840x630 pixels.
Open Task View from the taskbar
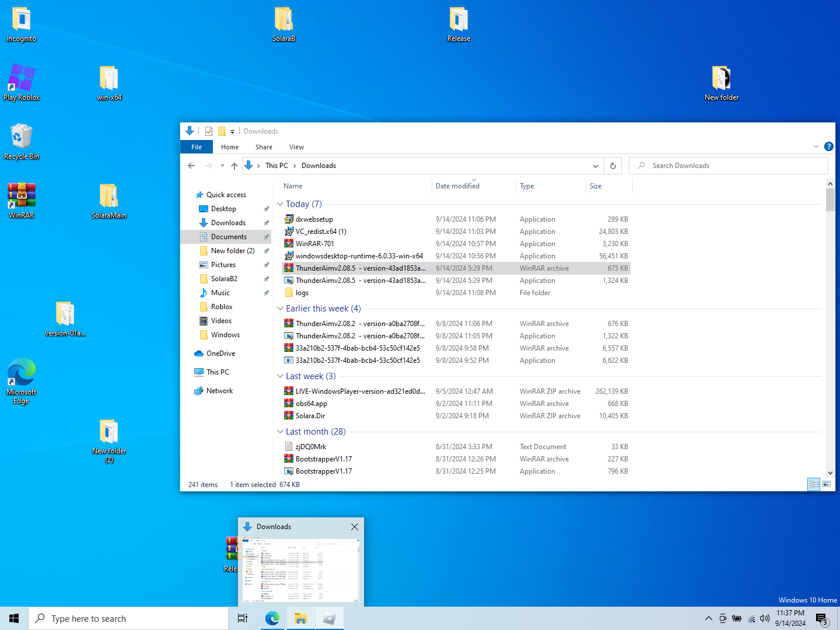pyautogui.click(x=243, y=618)
